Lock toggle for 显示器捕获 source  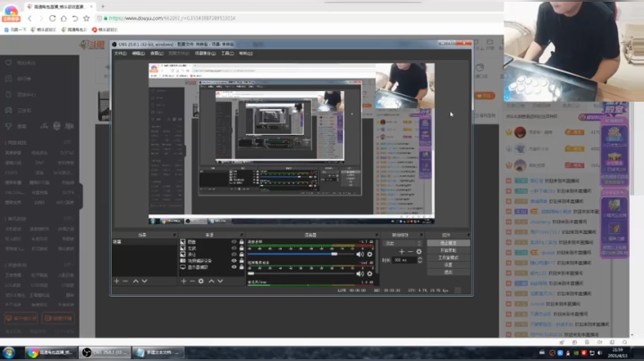click(241, 267)
